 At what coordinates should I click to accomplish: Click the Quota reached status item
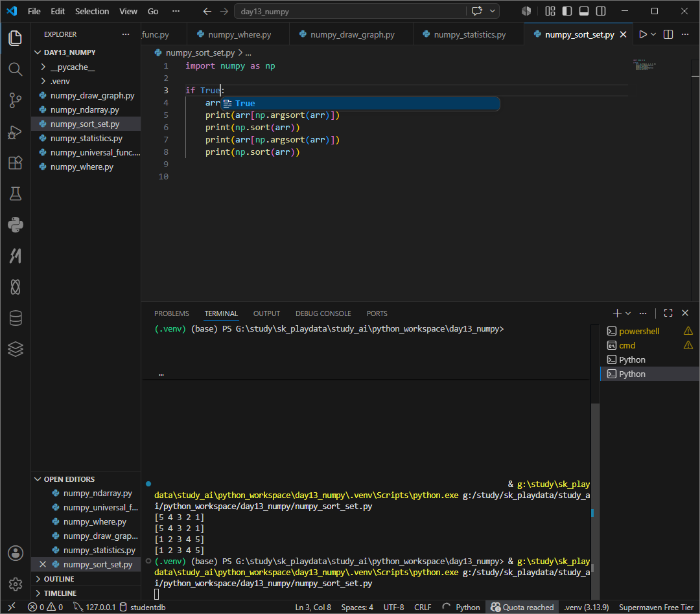pos(522,608)
